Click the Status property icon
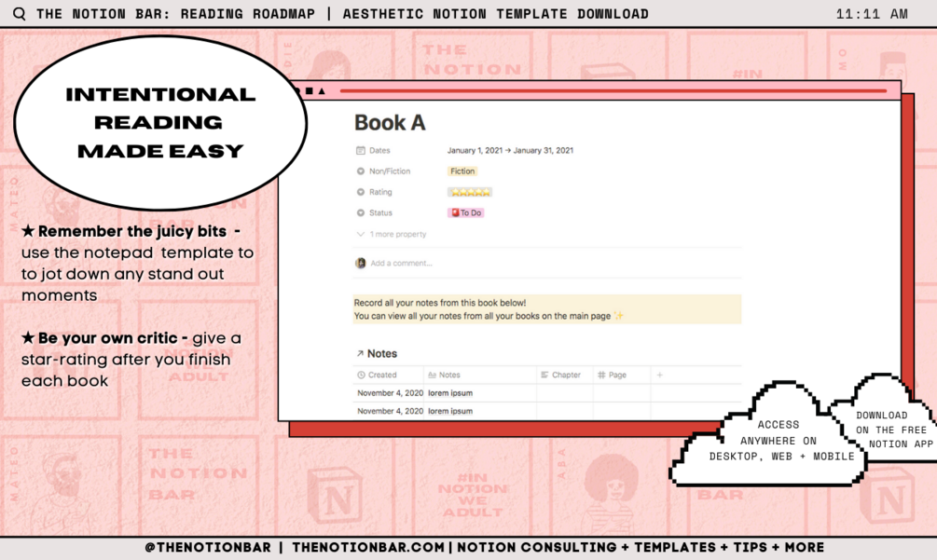 (x=360, y=213)
